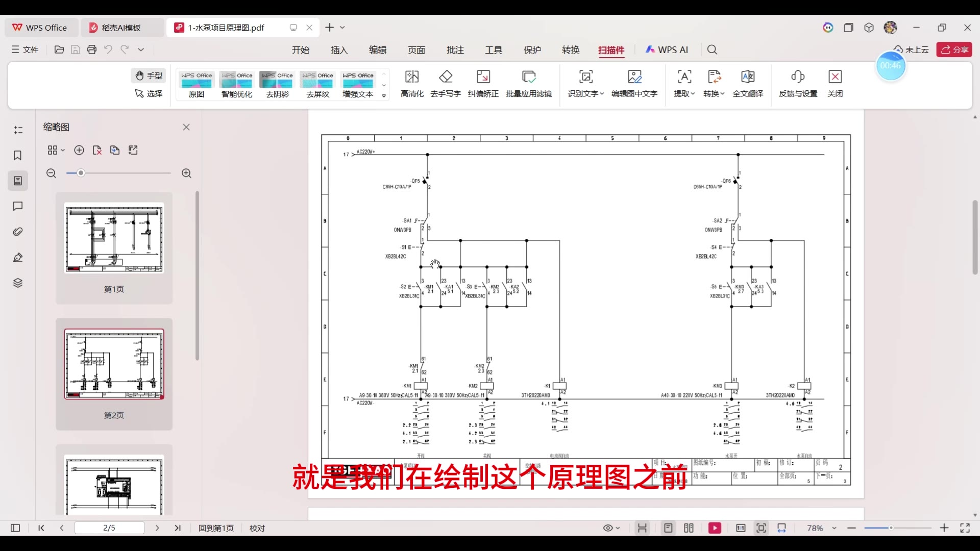This screenshot has width=980, height=551.
Task: Click the 关闭 close scan mode icon
Action: (835, 84)
